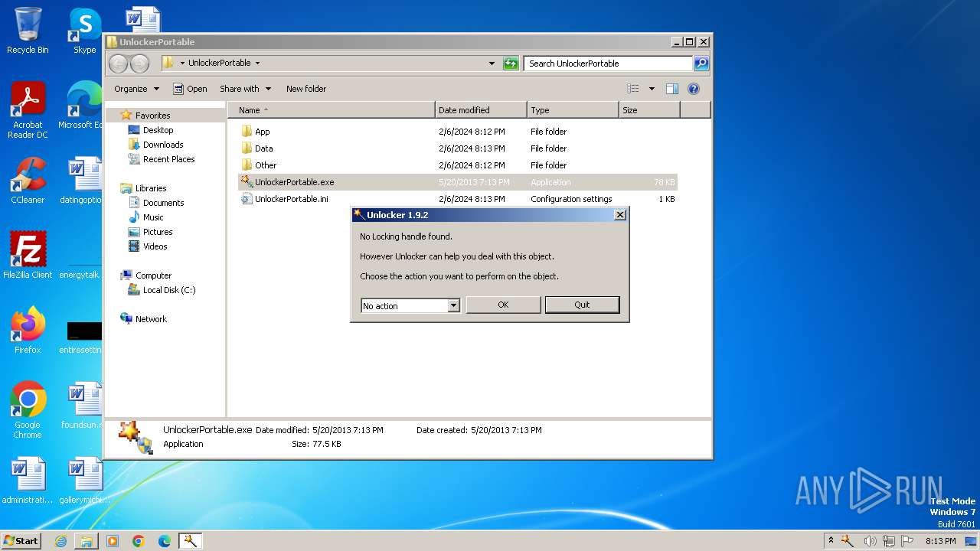Click the Open toolbar button
This screenshot has width=980, height=551.
coord(190,89)
